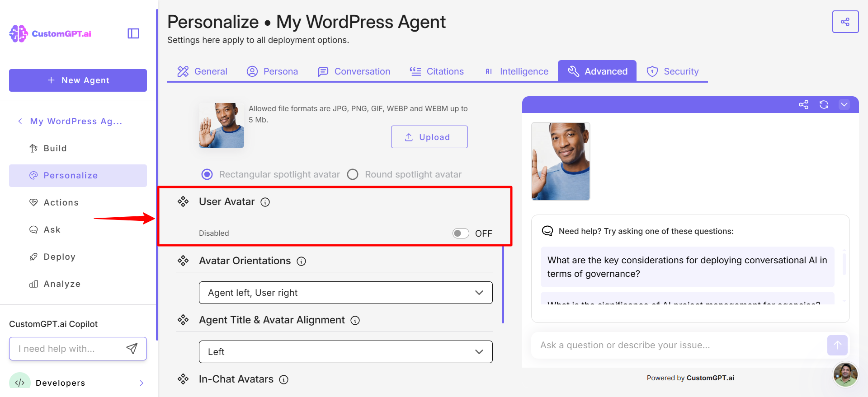Screen dimensions: 868x397
Task: Click the Developers code icon
Action: (20, 382)
